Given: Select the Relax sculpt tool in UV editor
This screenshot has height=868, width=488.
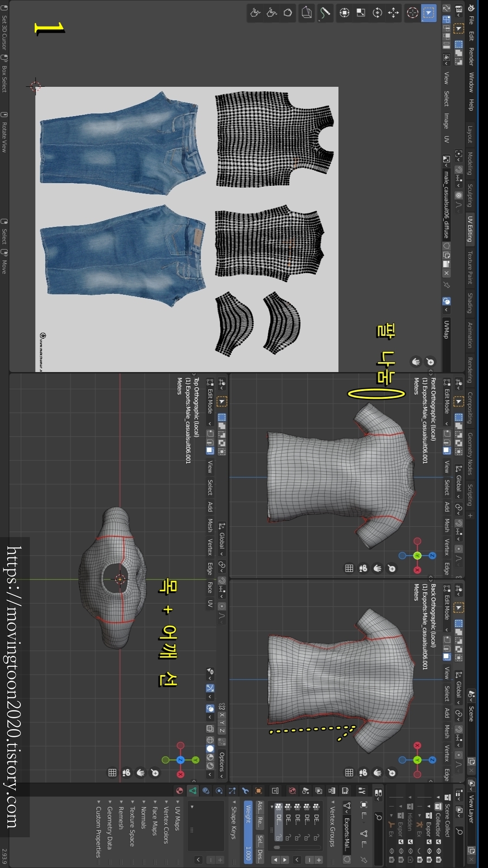Looking at the screenshot, I should (272, 13).
